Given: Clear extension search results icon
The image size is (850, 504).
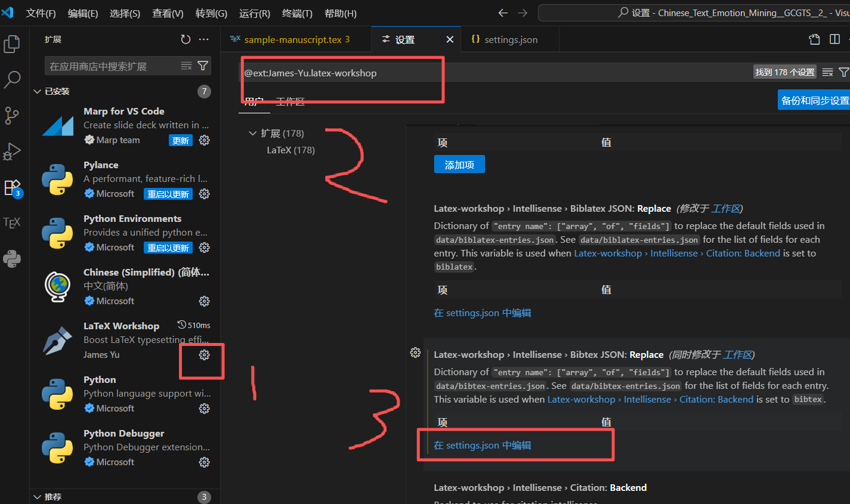Looking at the screenshot, I should tap(187, 66).
